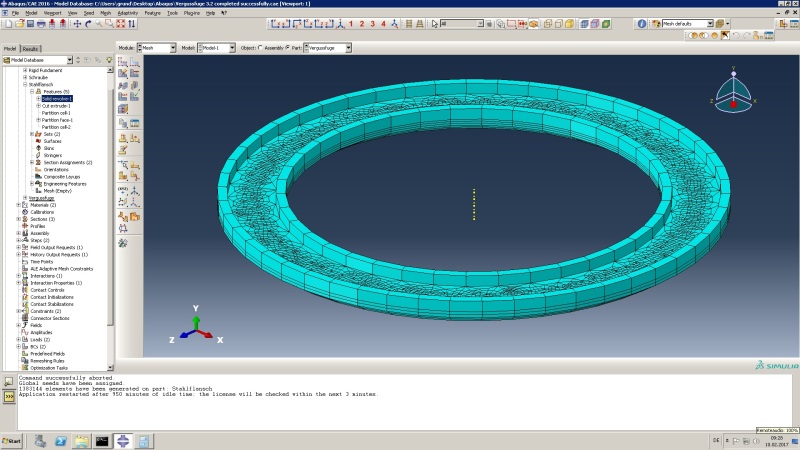Open the Plug-ins menu
Viewport: 800px width, 450px height.
point(192,13)
